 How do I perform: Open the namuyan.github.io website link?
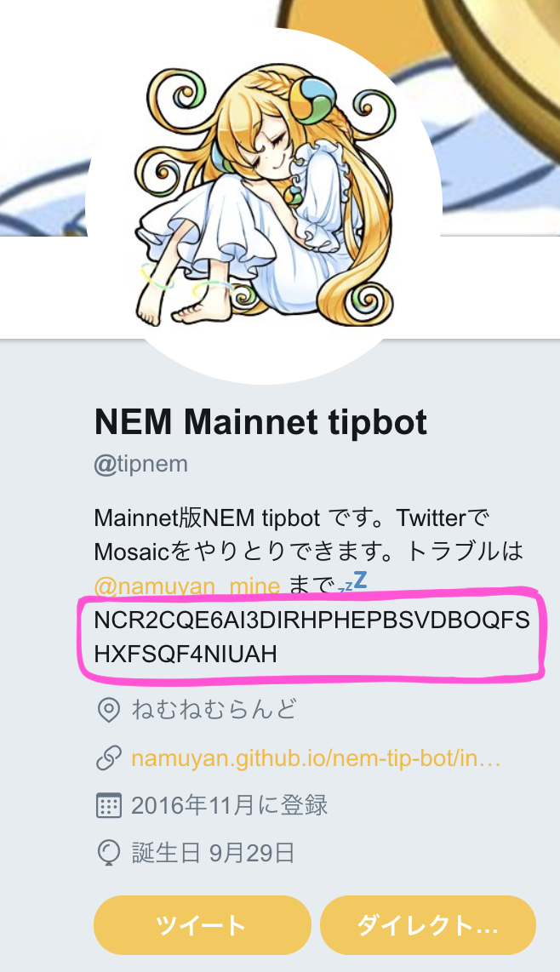[x=316, y=758]
